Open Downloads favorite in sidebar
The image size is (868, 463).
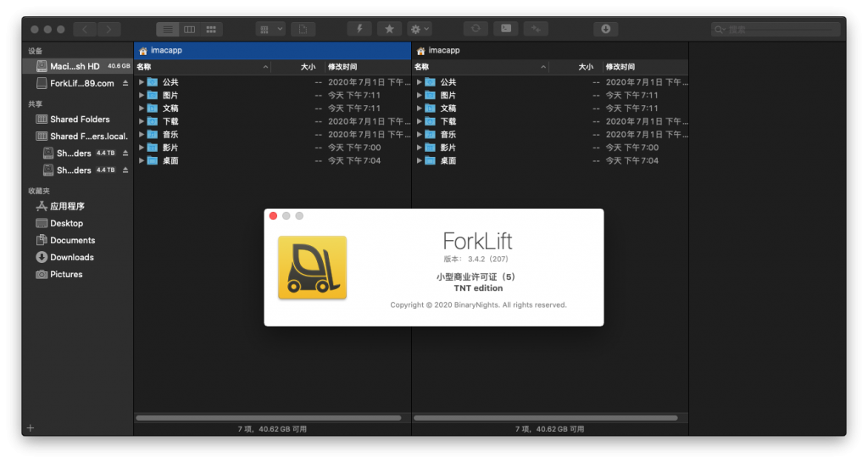[77, 257]
